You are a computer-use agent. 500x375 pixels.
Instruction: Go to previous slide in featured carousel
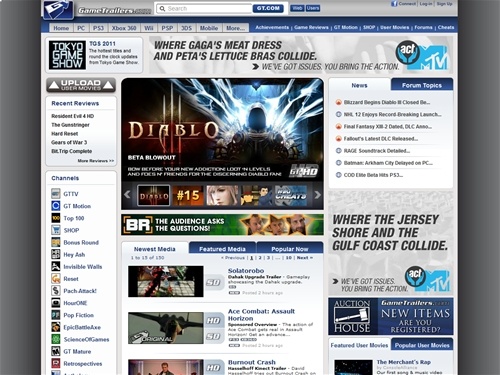click(x=127, y=195)
